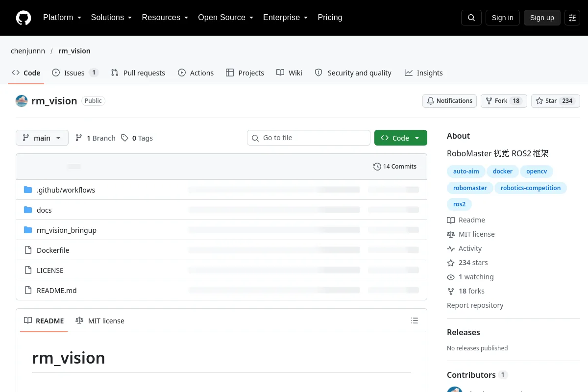Click Sign in
Image resolution: width=588 pixels, height=392 pixels.
point(502,18)
